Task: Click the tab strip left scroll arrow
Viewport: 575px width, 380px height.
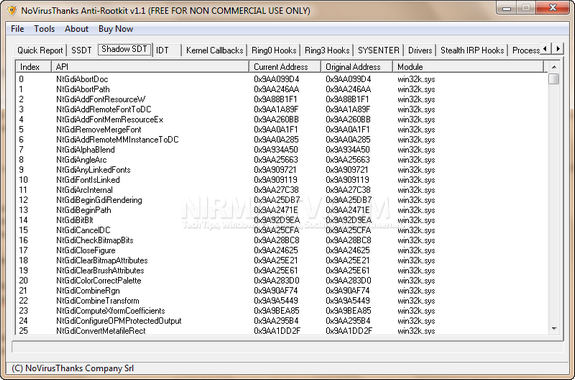Action: pyautogui.click(x=545, y=48)
